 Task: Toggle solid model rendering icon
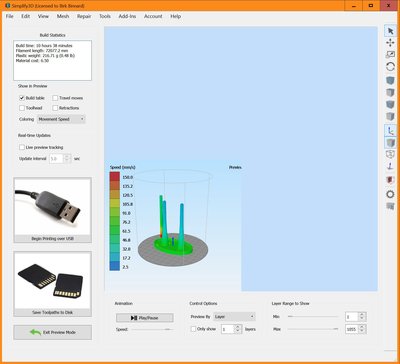point(390,143)
